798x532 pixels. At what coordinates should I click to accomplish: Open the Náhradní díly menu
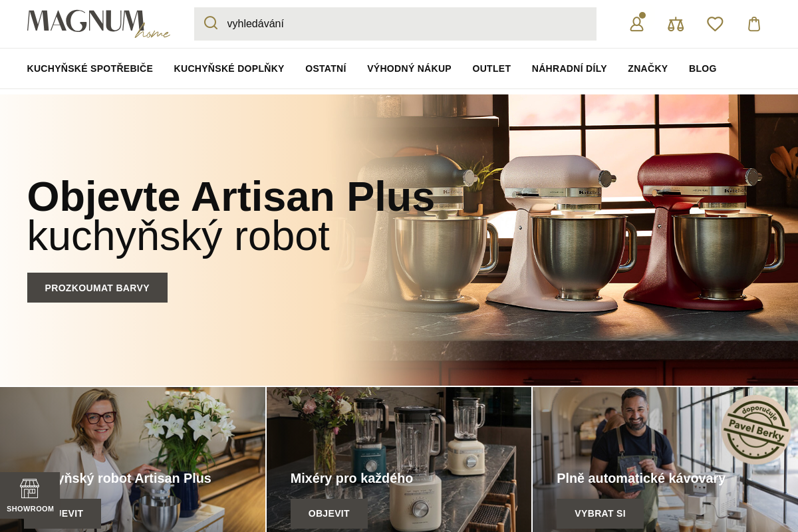coord(569,68)
